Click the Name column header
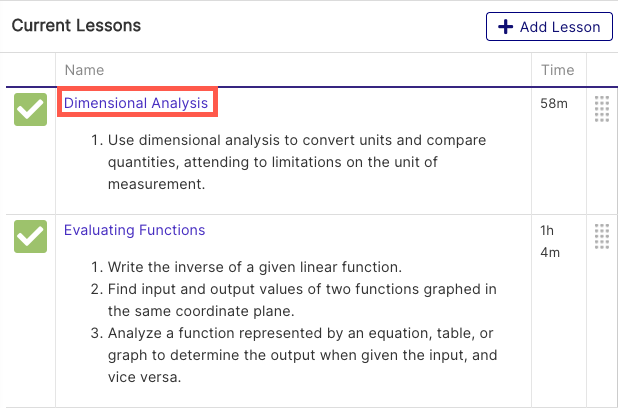618x408 pixels. tap(84, 70)
